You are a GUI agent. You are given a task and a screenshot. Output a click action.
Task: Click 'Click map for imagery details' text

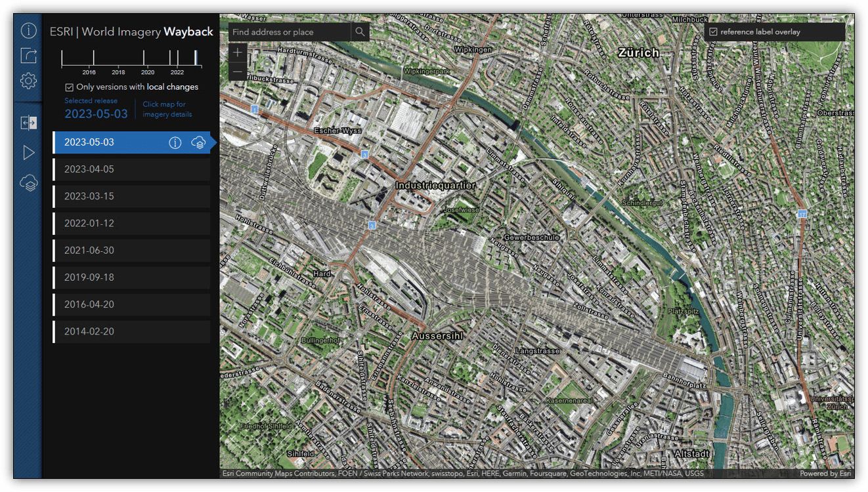167,109
